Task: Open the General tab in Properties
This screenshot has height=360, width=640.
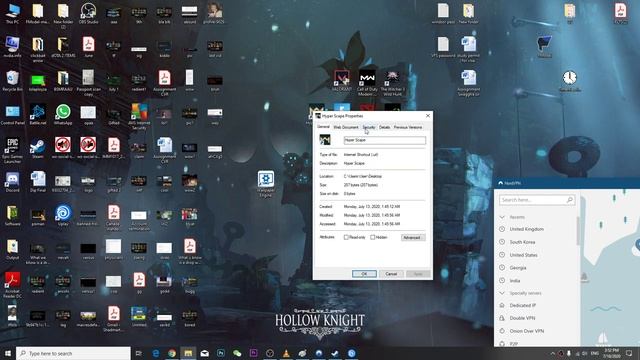Action: pyautogui.click(x=323, y=127)
